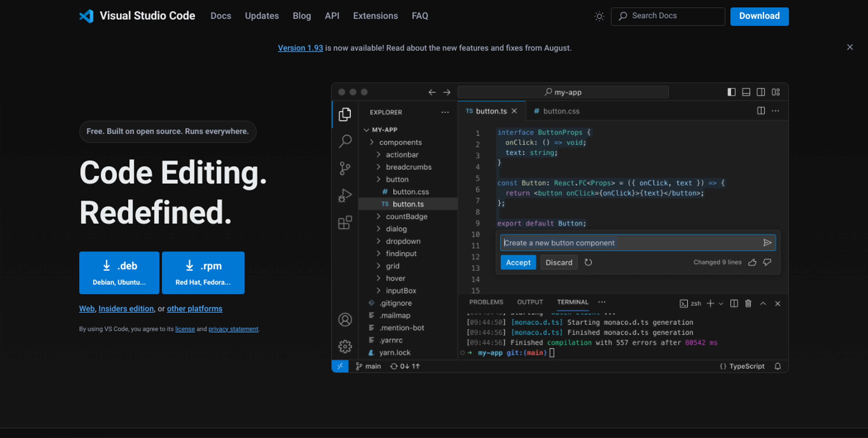Click the thumbs up feedback icon
This screenshot has width=868, height=438.
[x=752, y=262]
